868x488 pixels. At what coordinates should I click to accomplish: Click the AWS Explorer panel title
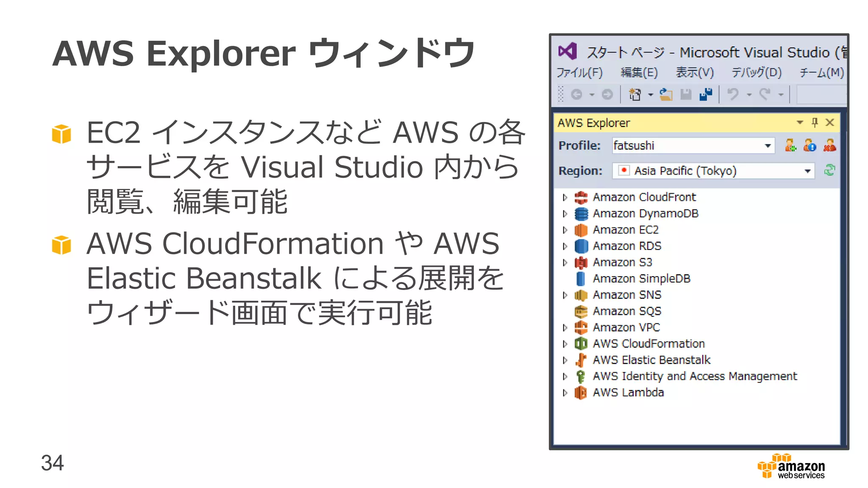click(594, 123)
